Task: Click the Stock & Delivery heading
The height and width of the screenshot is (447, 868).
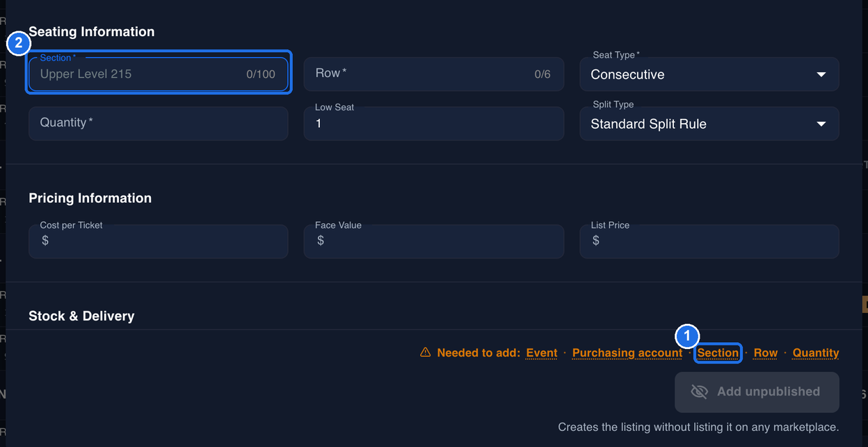Action: coord(81,316)
